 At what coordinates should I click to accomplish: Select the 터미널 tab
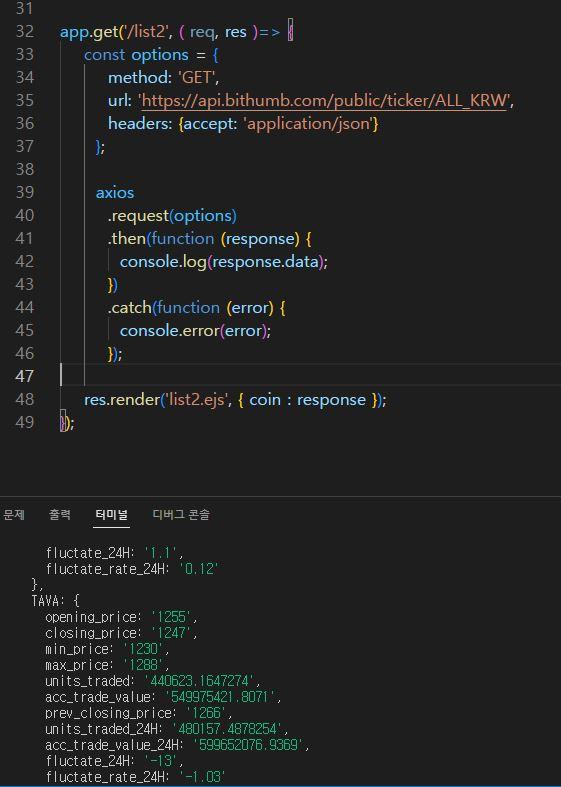pos(111,514)
